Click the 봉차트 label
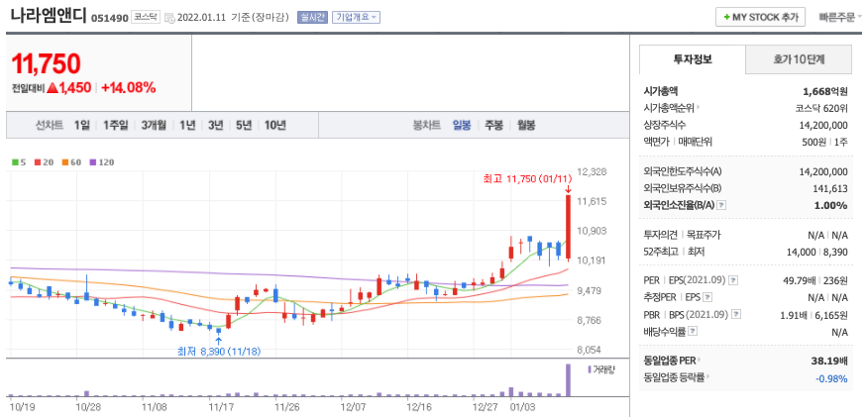 pyautogui.click(x=427, y=125)
